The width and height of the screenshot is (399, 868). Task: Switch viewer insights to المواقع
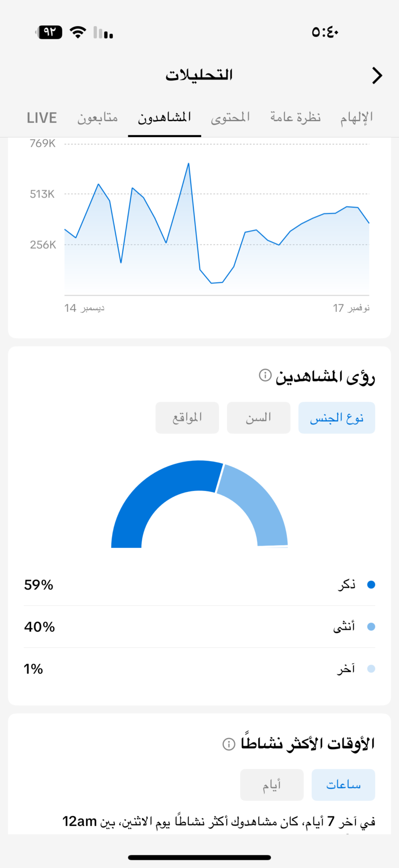pos(187,418)
